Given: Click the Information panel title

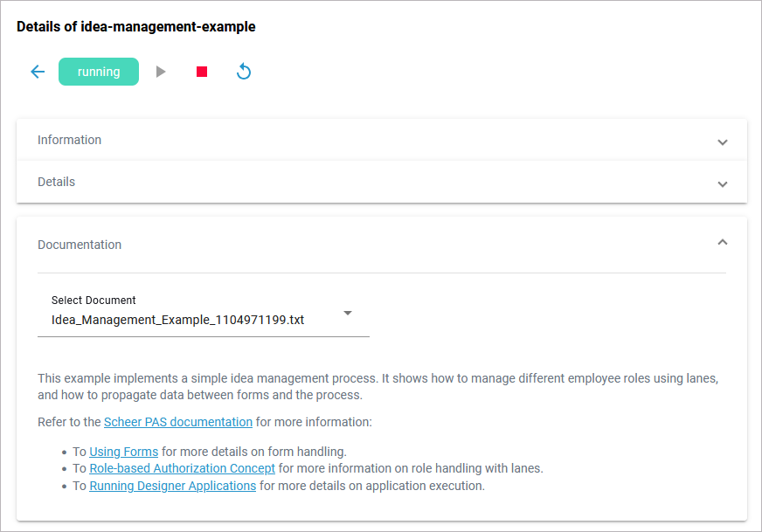Looking at the screenshot, I should click(x=70, y=140).
